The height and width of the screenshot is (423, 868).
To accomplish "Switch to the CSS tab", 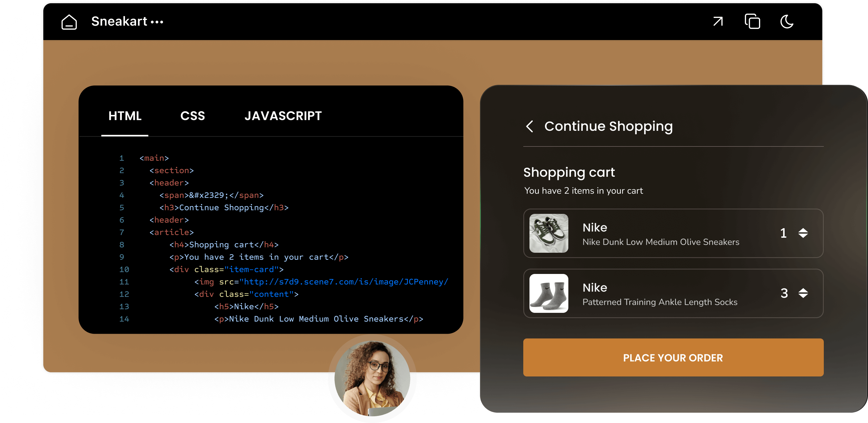I will point(192,116).
